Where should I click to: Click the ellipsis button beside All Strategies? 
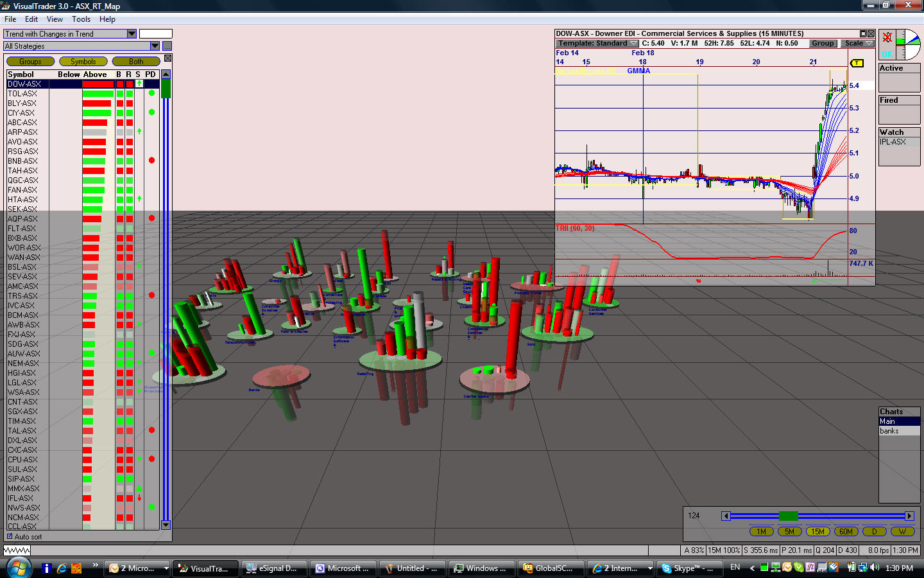(167, 46)
